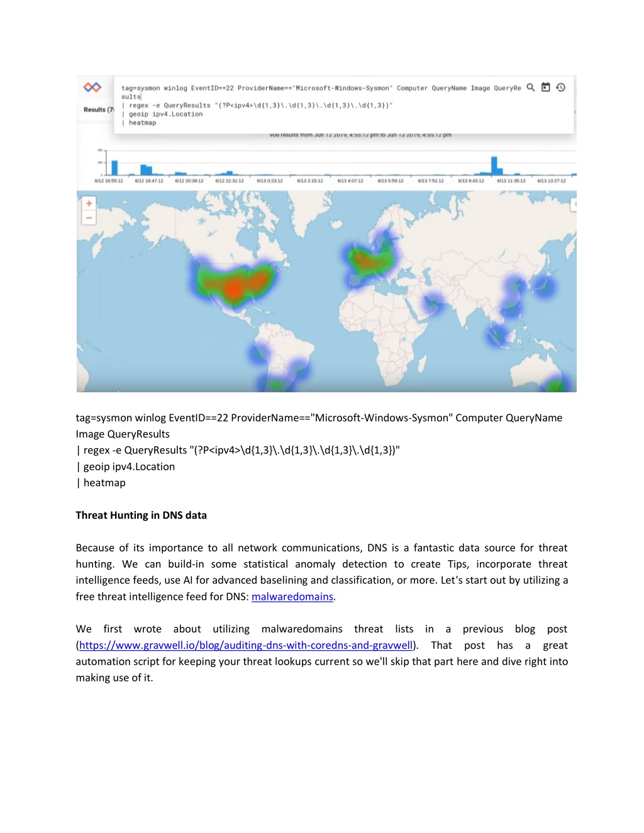
Task: Click the timeline label 6/12 22:31:12
Action: [230, 180]
